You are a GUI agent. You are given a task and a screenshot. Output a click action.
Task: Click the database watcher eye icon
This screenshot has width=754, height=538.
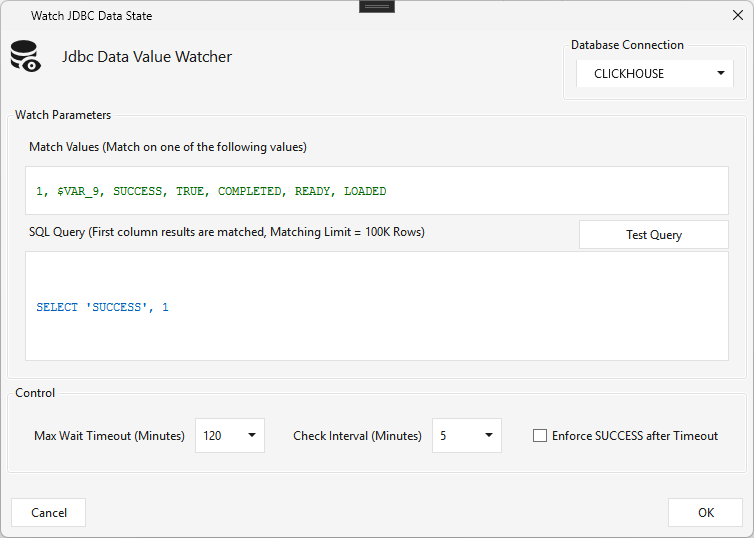click(x=26, y=57)
